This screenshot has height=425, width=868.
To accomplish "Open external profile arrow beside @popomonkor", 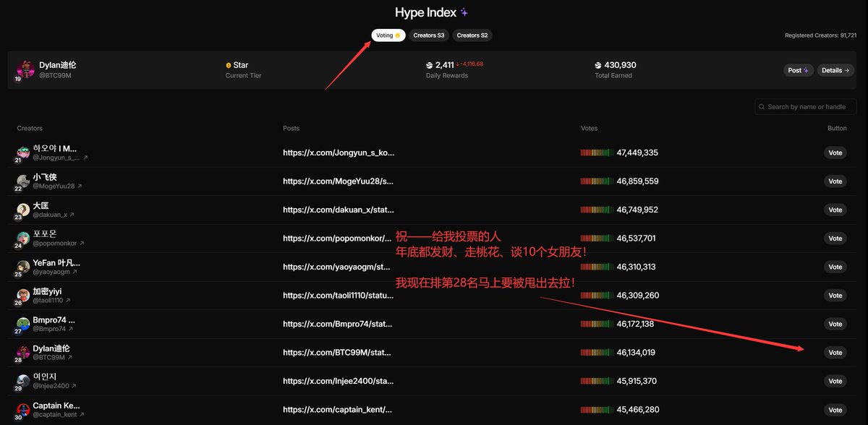I will click(x=82, y=244).
